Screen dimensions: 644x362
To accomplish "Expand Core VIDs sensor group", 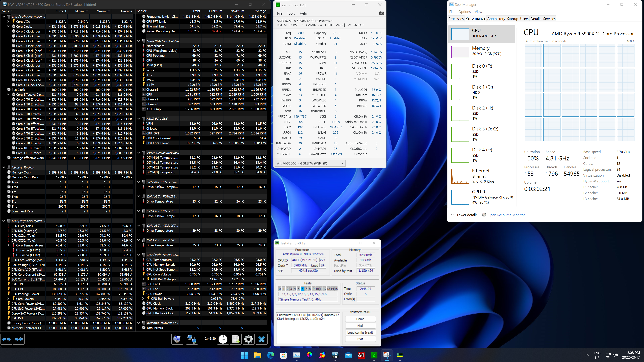I will (9, 21).
